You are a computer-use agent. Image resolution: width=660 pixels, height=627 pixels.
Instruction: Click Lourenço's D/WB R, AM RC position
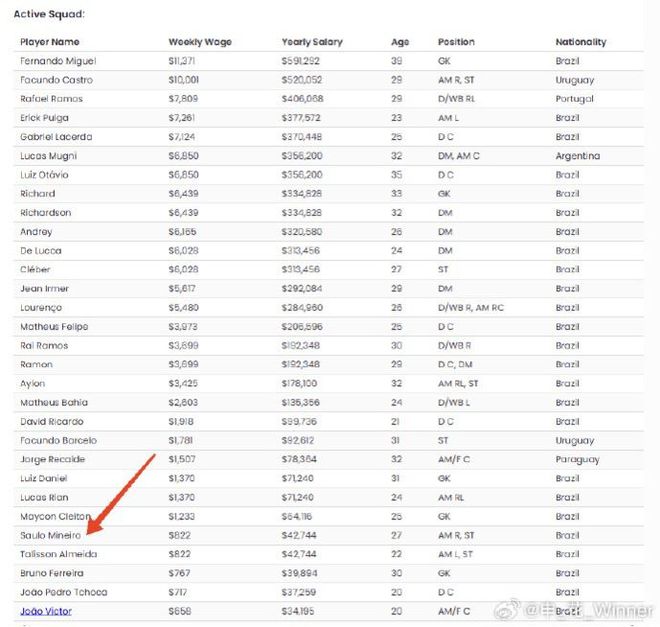click(471, 308)
